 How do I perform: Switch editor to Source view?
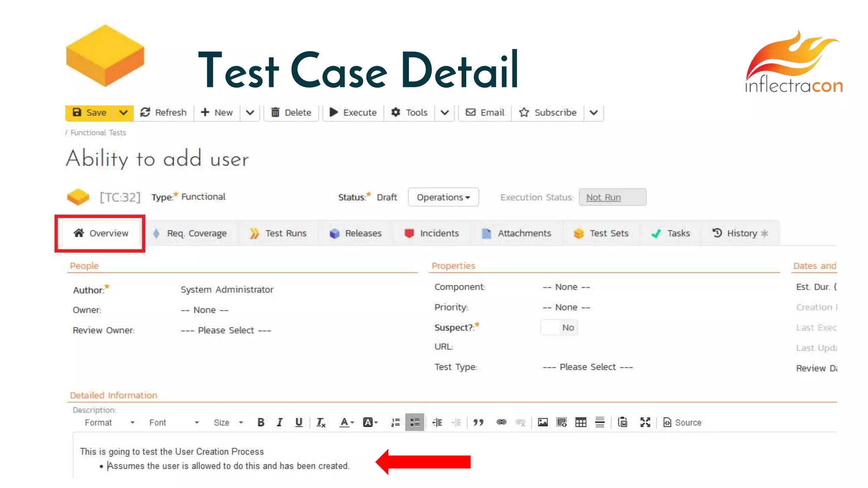682,422
